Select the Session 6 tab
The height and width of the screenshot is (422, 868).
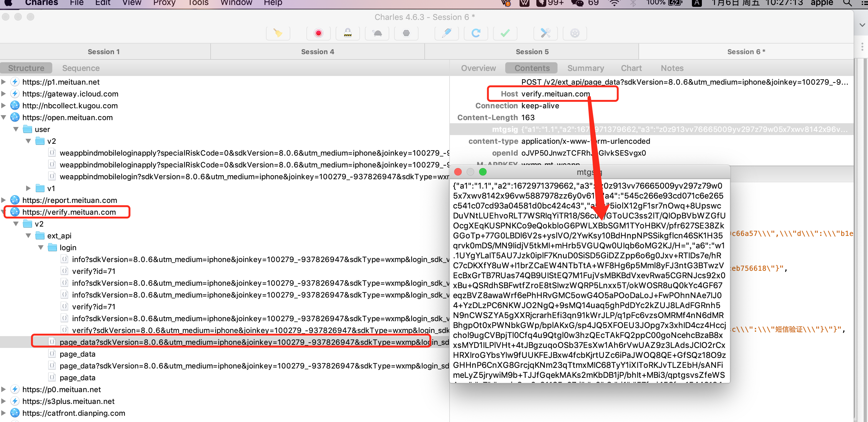coord(746,52)
